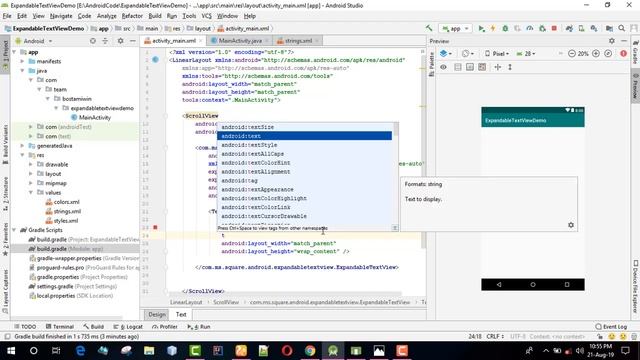Open the design surface layers dropdown

click(x=446, y=53)
